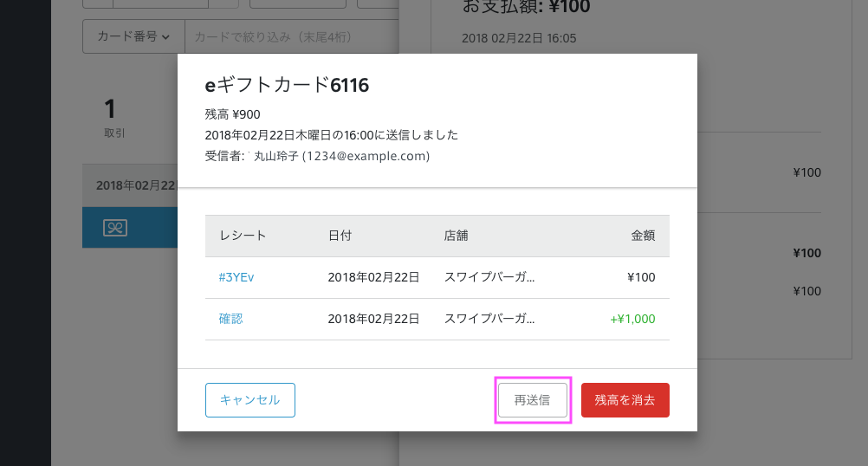Open the カード番号 filter dropdown
Viewport: 868px width, 466px height.
(133, 36)
